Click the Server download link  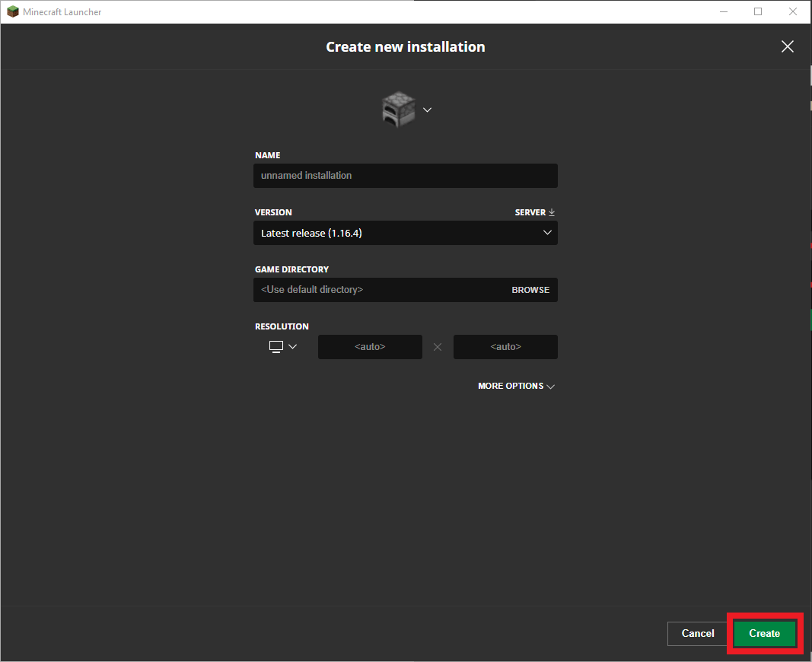pos(534,212)
